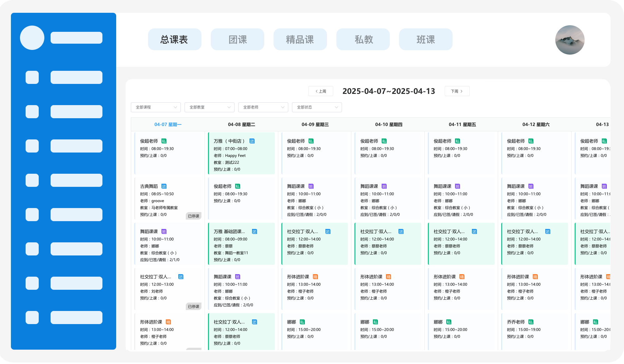This screenshot has width=624, height=364.
Task: Click the 04-07 星期一 column header
Action: (168, 125)
